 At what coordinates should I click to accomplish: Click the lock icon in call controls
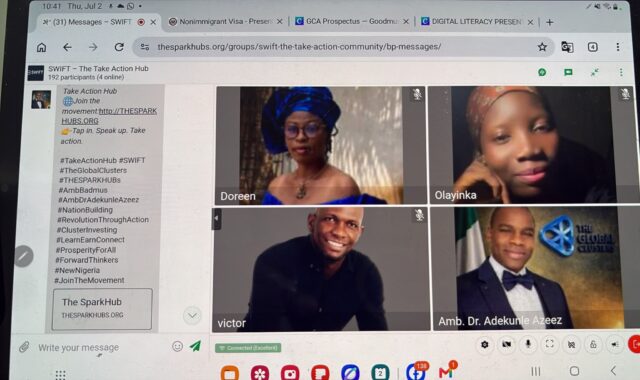(593, 344)
